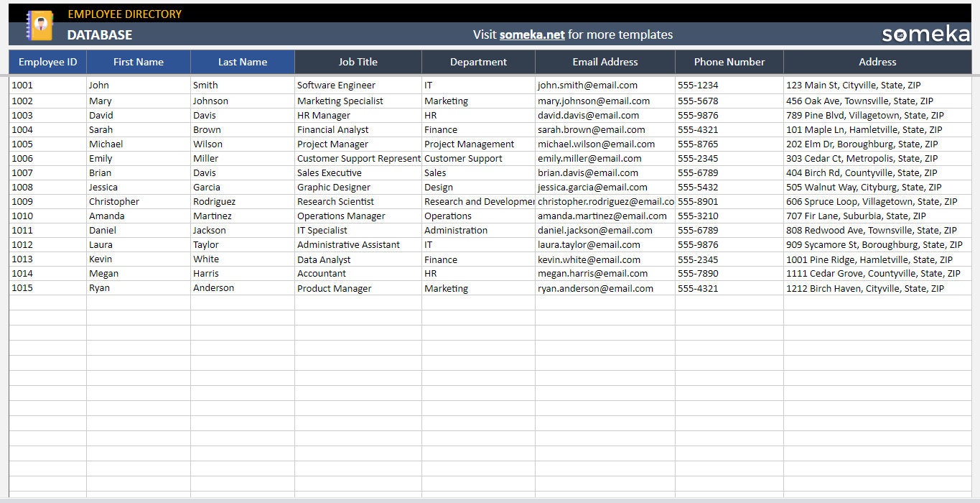This screenshot has width=980, height=503.
Task: Click the employee directory notebook icon
Action: (40, 24)
